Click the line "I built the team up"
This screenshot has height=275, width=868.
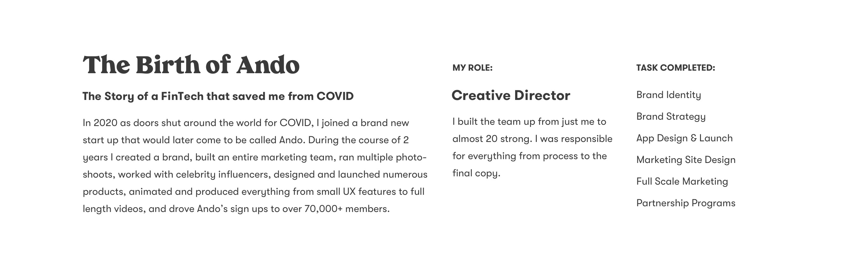(x=529, y=122)
